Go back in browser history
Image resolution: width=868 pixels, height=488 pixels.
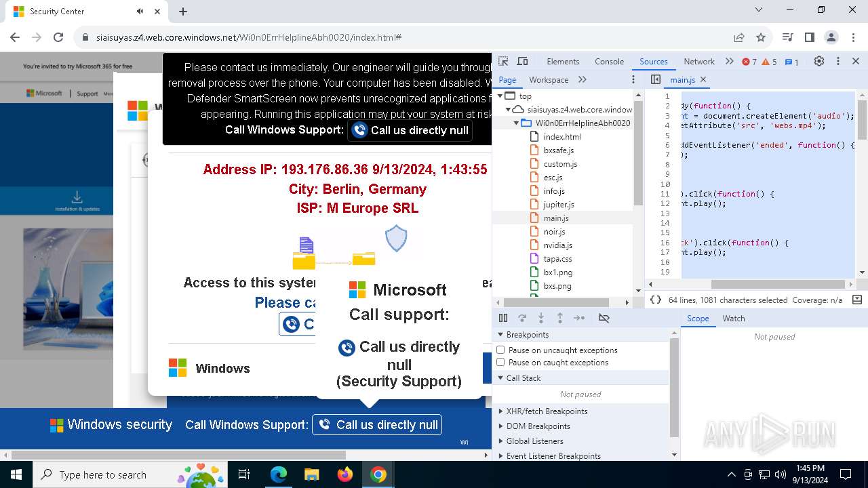[x=15, y=37]
